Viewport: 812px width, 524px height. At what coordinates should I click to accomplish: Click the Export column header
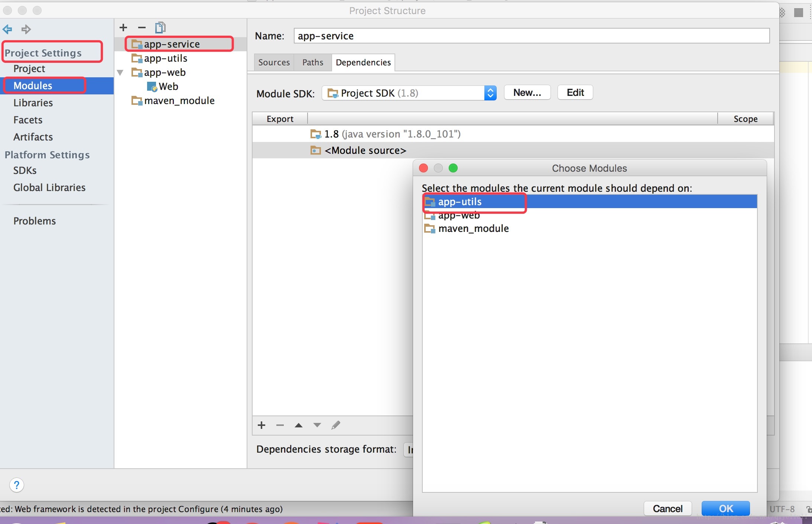280,119
